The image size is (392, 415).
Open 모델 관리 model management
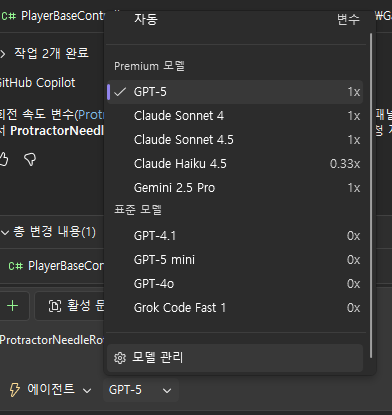pos(235,358)
